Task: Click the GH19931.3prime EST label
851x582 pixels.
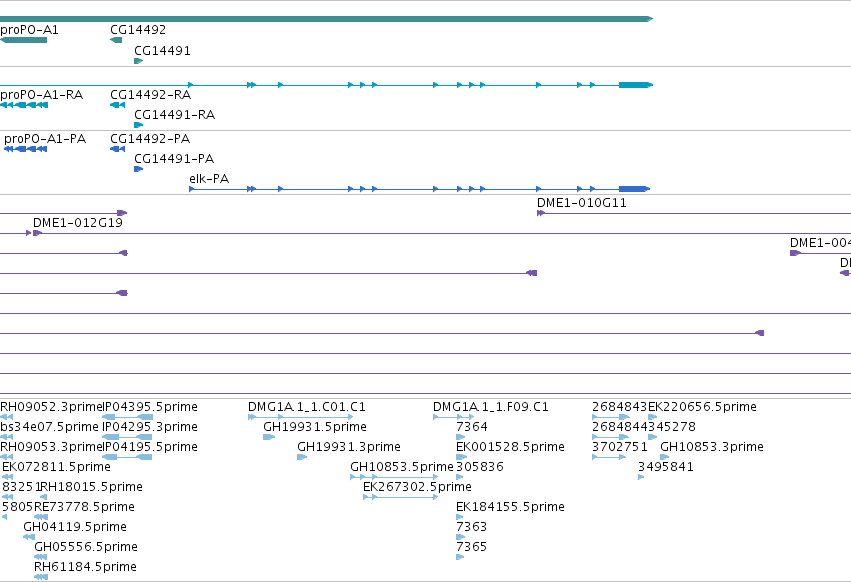Action: [348, 447]
